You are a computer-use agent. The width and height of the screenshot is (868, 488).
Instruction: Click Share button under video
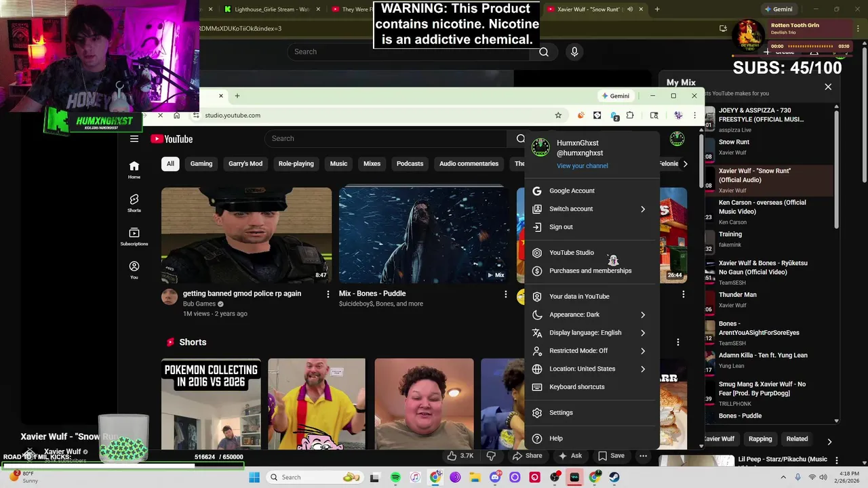pos(527,456)
